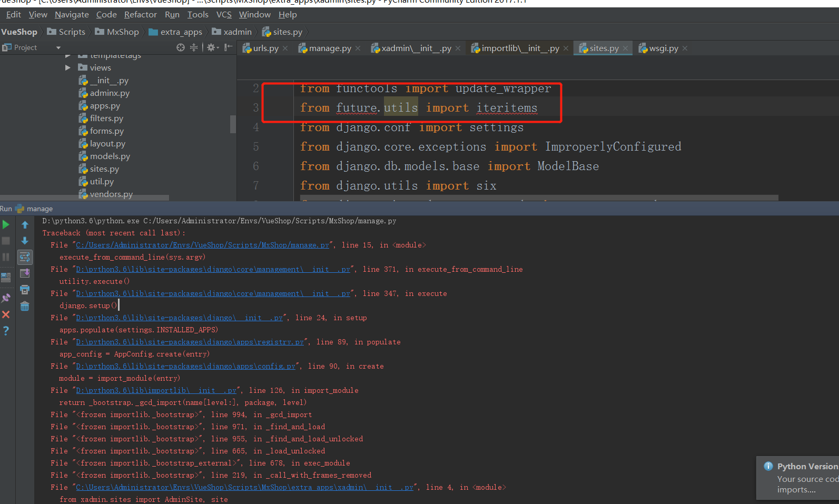
Task: Click the trash icon to clear console
Action: coord(25,306)
